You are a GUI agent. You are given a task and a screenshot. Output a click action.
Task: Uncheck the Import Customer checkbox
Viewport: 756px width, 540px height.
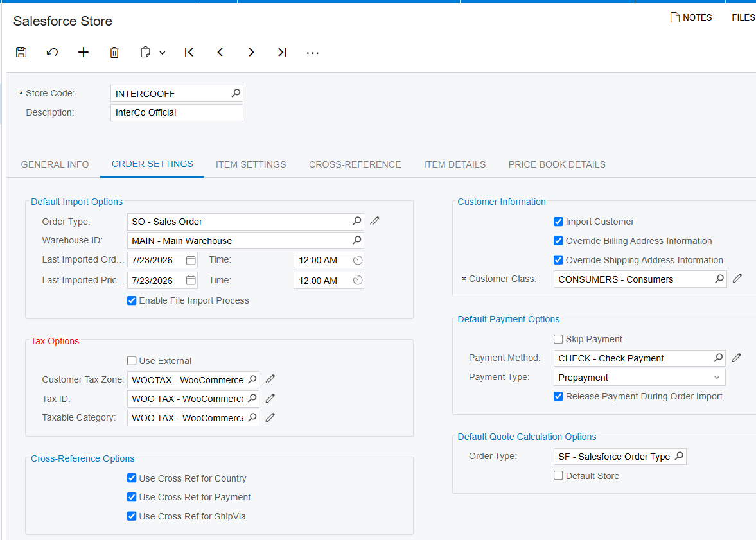click(x=558, y=222)
